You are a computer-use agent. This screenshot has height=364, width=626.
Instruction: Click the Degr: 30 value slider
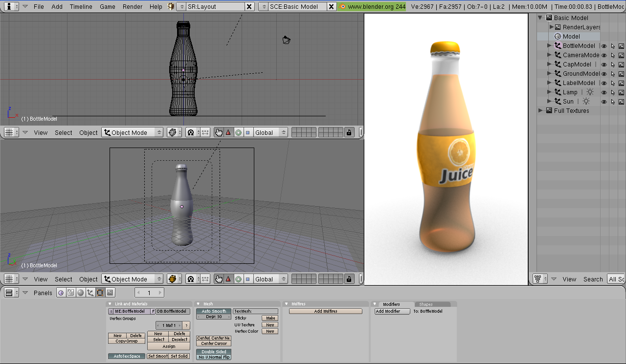click(213, 318)
